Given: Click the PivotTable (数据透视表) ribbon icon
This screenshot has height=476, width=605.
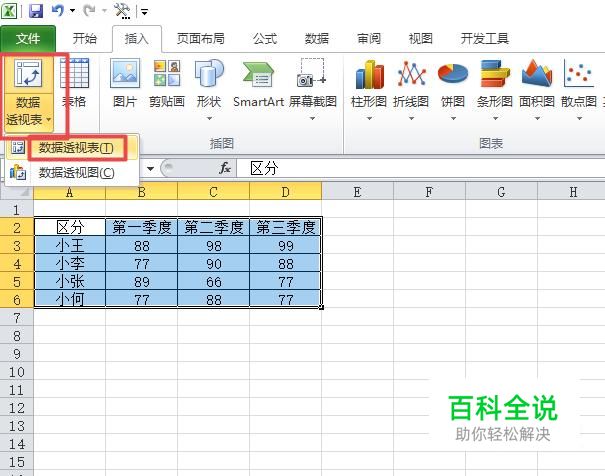Looking at the screenshot, I should (28, 73).
